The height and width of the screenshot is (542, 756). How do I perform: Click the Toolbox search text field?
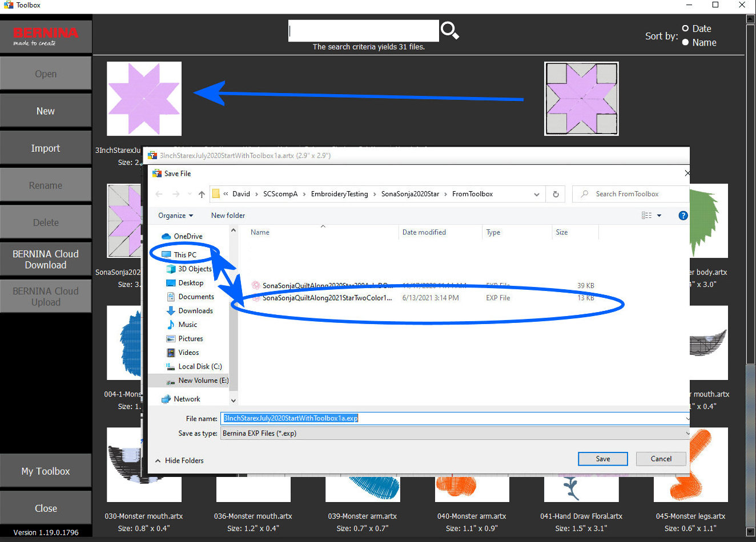363,31
